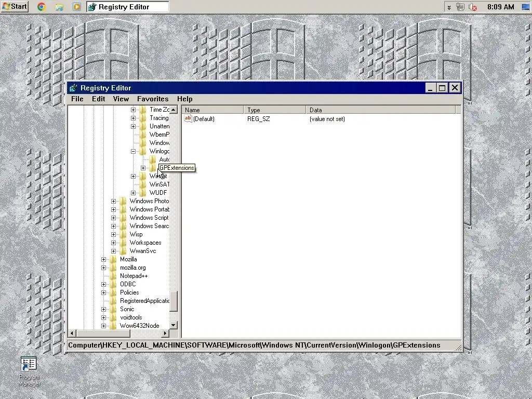Expand the GPExtensions key
The image size is (532, 399).
[143, 168]
